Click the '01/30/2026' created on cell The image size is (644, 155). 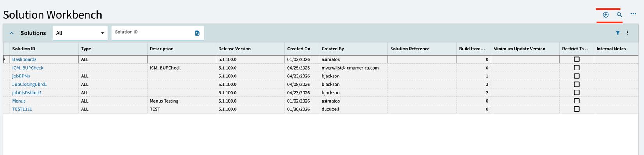tap(302, 109)
